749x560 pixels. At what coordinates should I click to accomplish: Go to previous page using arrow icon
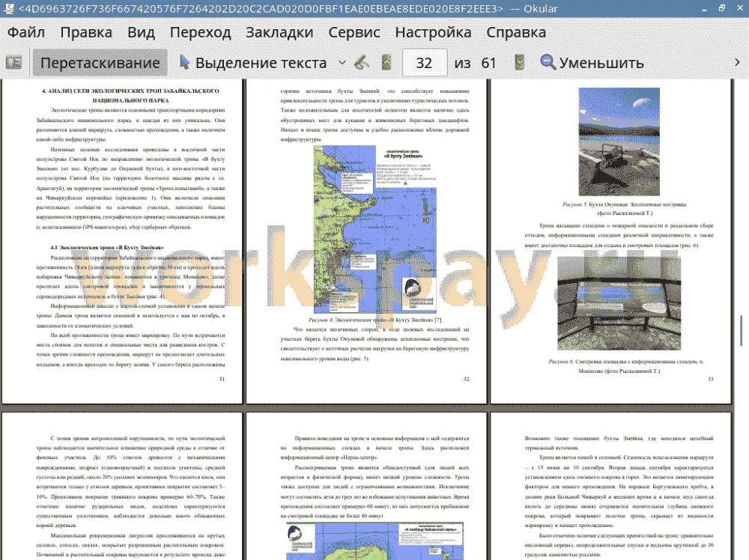point(387,63)
